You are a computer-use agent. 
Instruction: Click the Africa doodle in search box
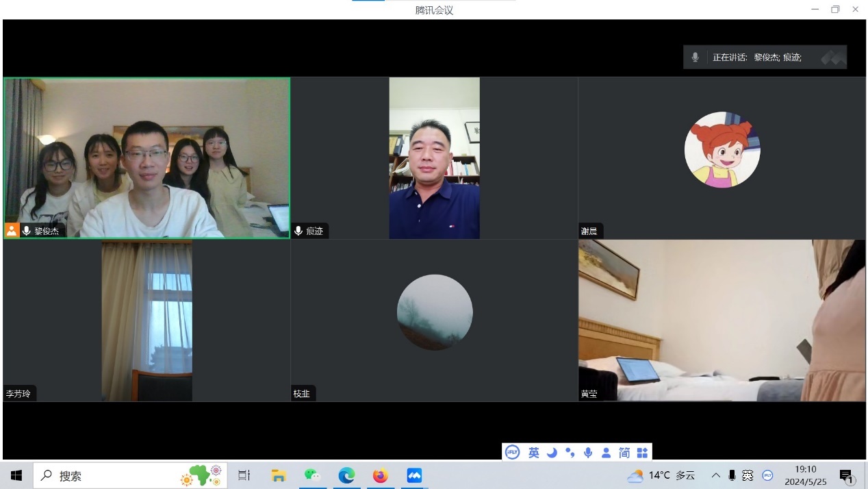tap(201, 475)
